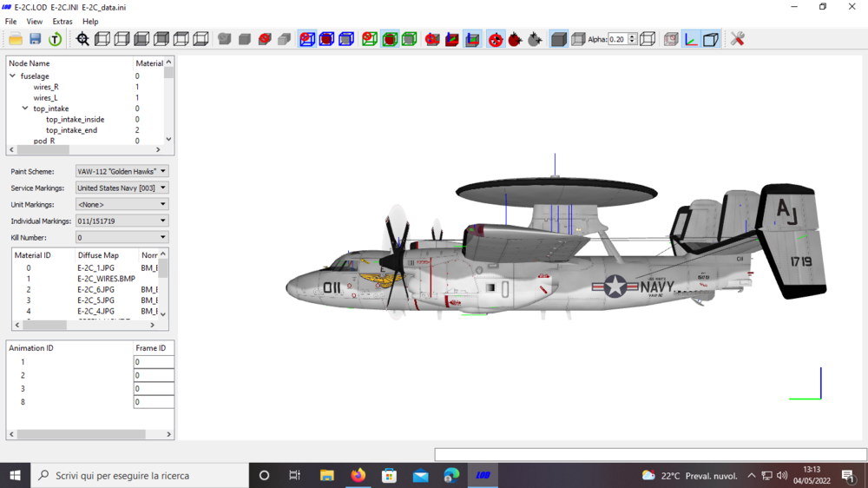Click the node tree horizontal scrollbar thumb
Screen dimensions: 868x488
click(x=43, y=149)
